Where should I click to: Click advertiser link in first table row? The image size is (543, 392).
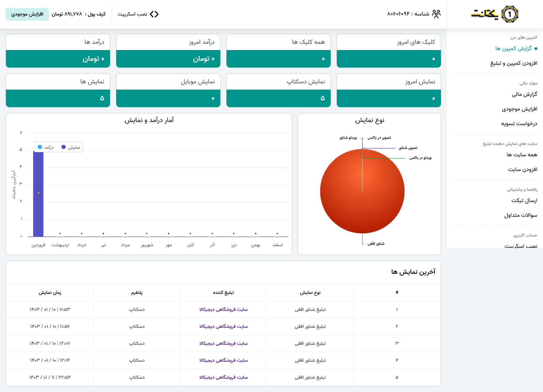pos(223,309)
